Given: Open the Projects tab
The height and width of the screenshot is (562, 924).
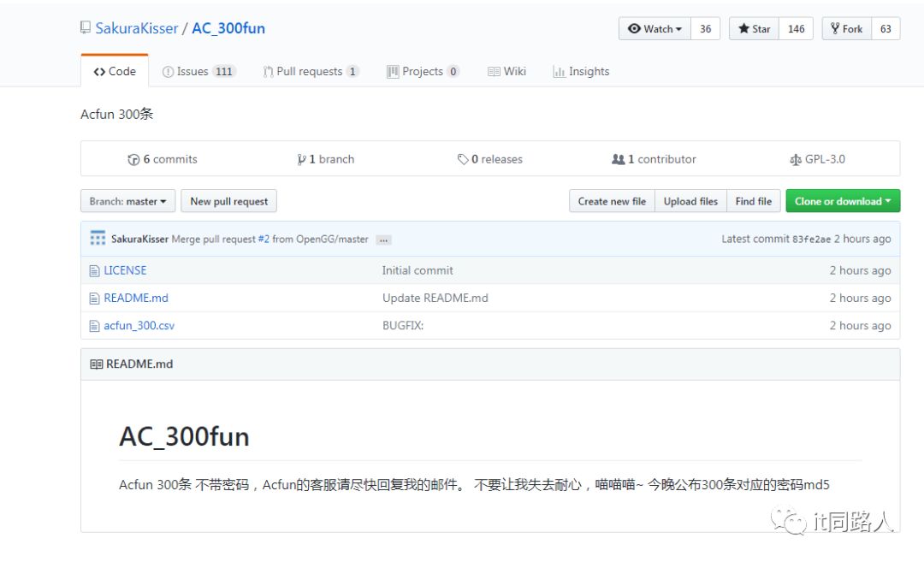Looking at the screenshot, I should [x=423, y=71].
